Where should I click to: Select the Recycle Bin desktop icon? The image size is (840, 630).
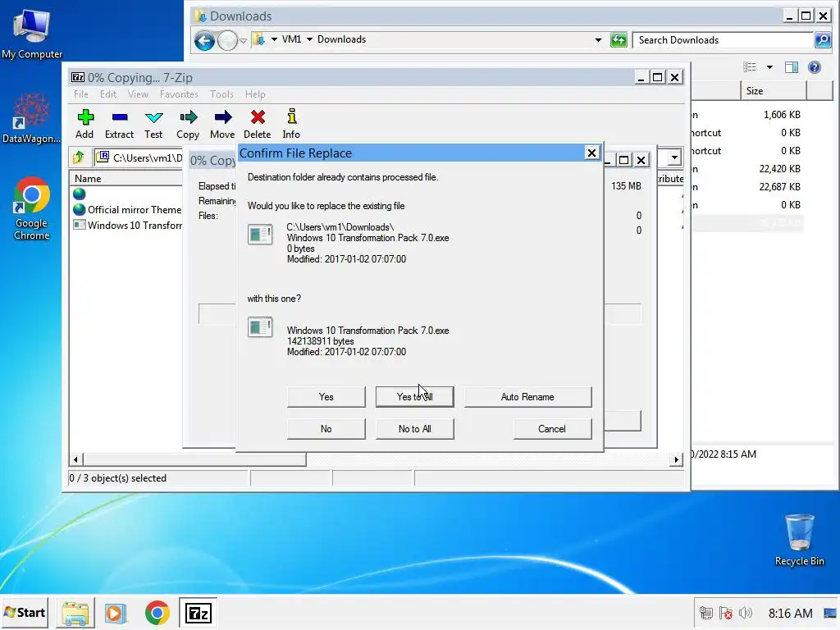(x=799, y=540)
